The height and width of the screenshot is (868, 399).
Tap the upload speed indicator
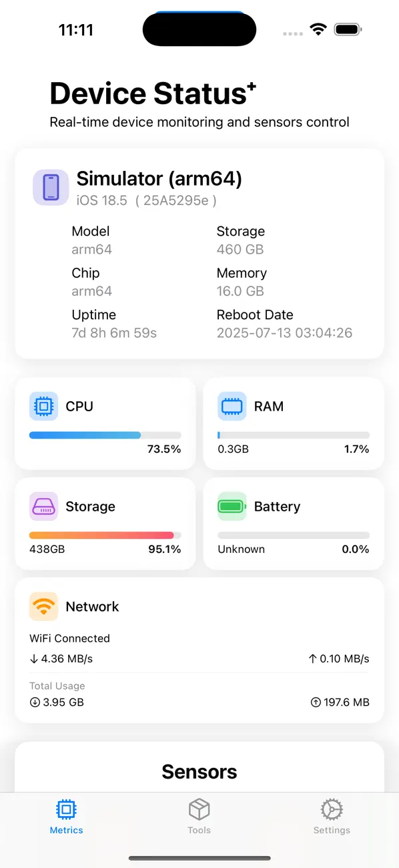[339, 658]
